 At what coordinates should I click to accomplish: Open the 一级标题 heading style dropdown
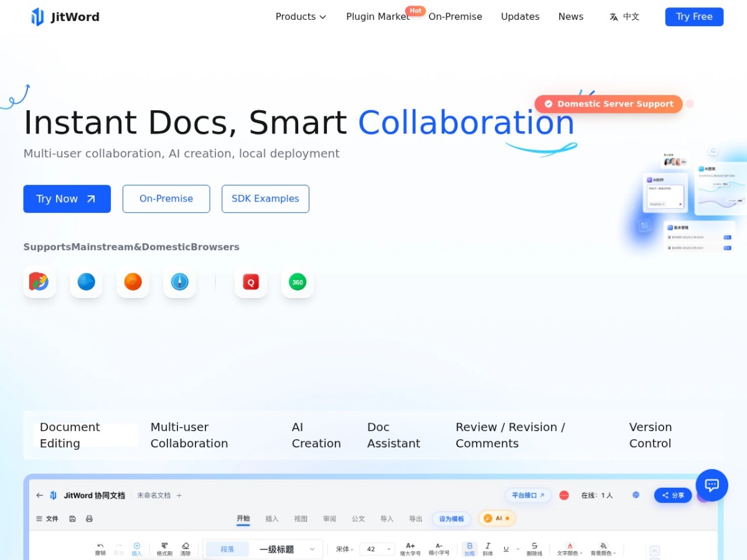click(x=286, y=549)
